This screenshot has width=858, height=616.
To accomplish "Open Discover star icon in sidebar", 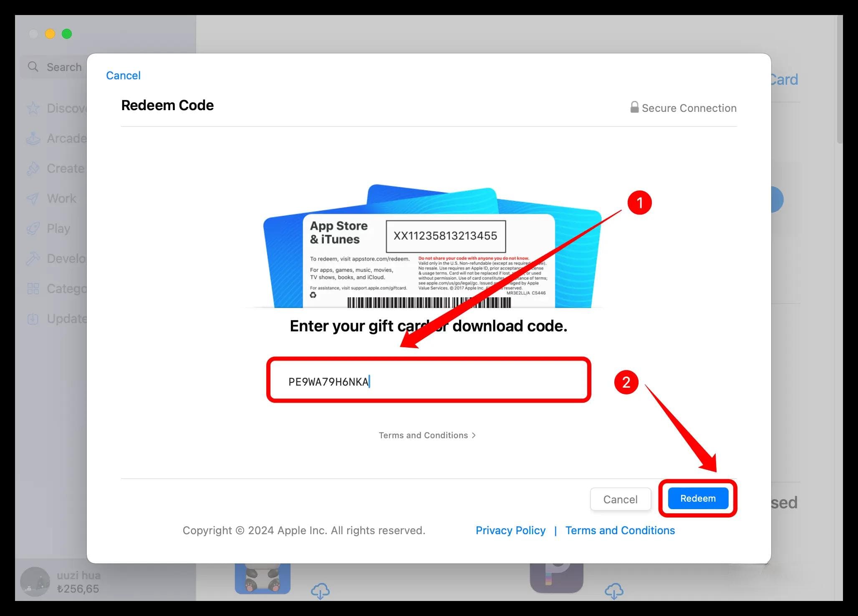I will tap(33, 108).
